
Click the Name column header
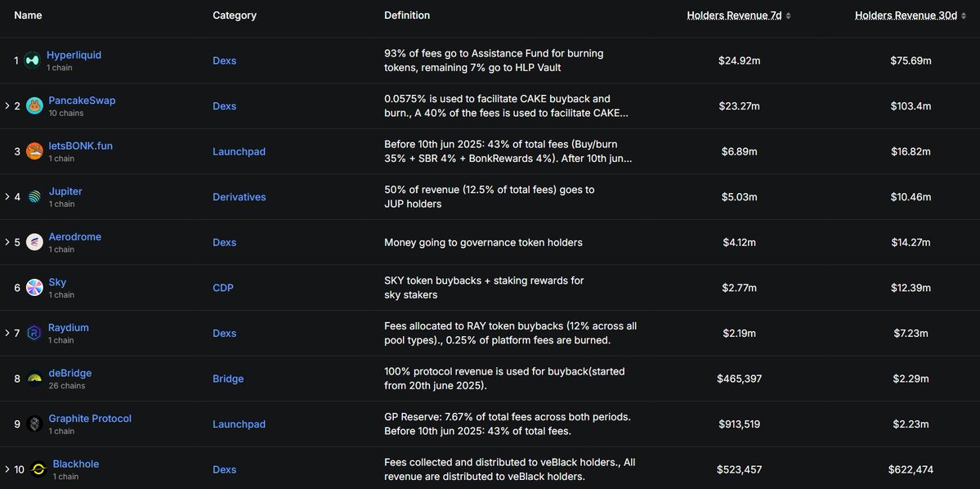coord(28,16)
